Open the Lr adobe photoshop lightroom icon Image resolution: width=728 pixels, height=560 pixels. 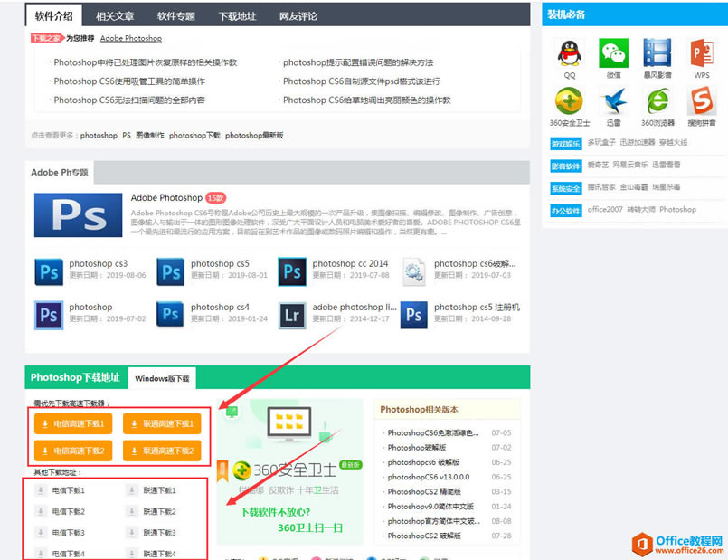point(292,316)
